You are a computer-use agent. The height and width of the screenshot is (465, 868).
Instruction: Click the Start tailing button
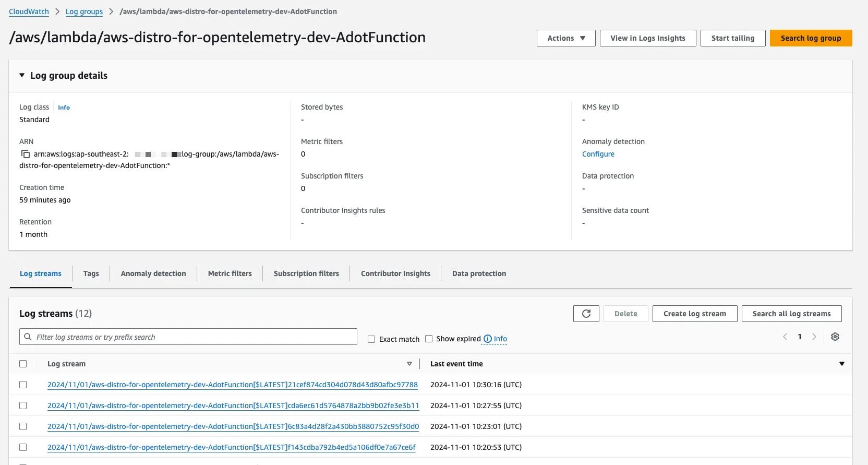733,38
